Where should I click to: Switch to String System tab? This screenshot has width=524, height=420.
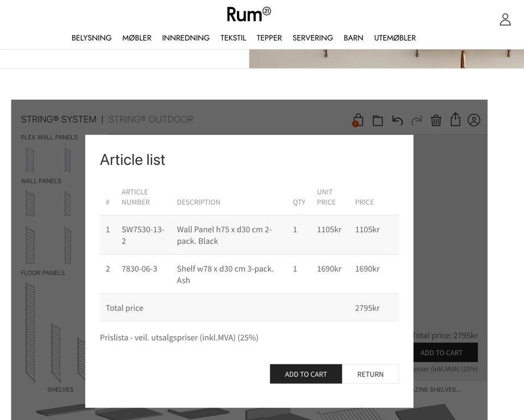tap(58, 119)
